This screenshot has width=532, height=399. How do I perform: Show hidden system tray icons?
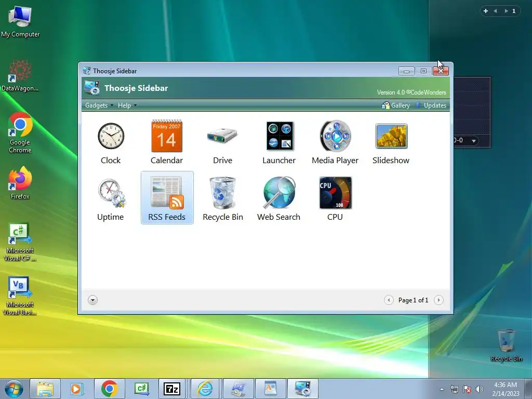coord(442,389)
